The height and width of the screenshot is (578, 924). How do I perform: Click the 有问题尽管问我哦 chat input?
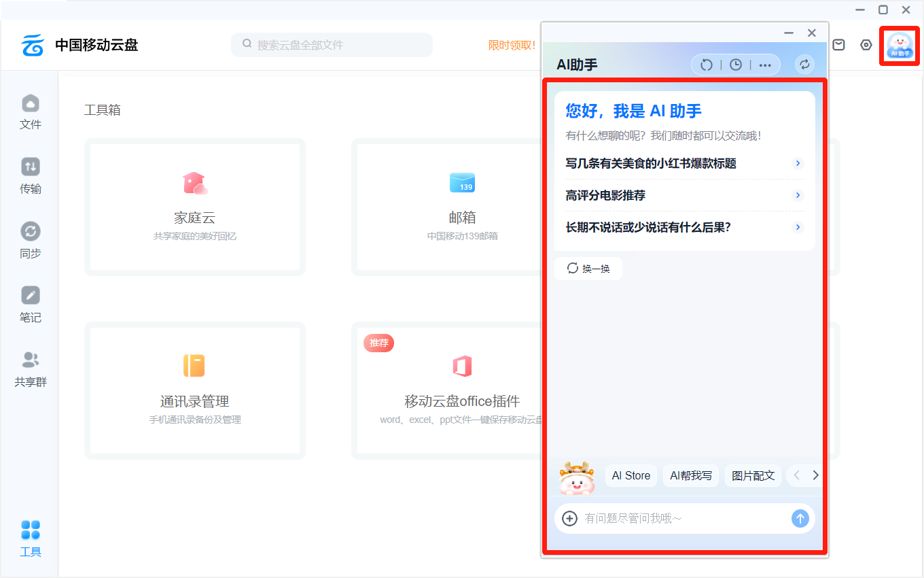pyautogui.click(x=684, y=518)
